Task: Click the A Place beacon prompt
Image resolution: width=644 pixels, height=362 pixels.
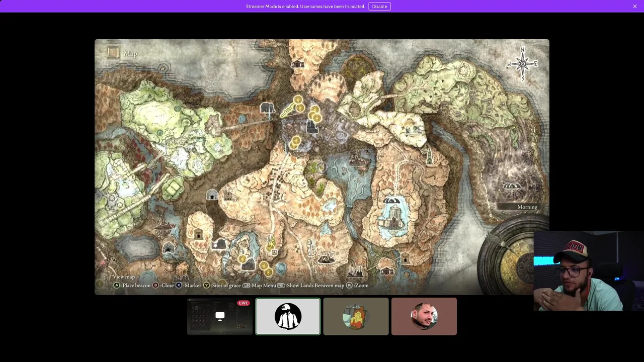Action: (132, 286)
